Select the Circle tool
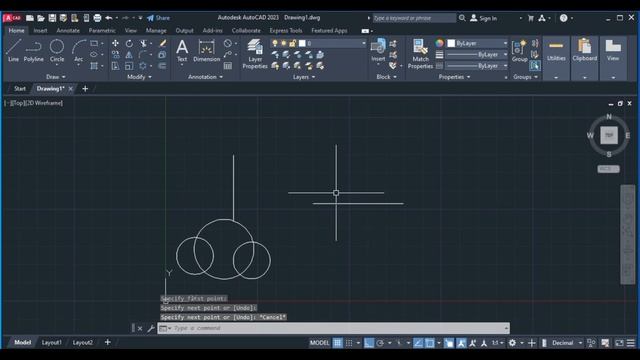 tap(57, 51)
